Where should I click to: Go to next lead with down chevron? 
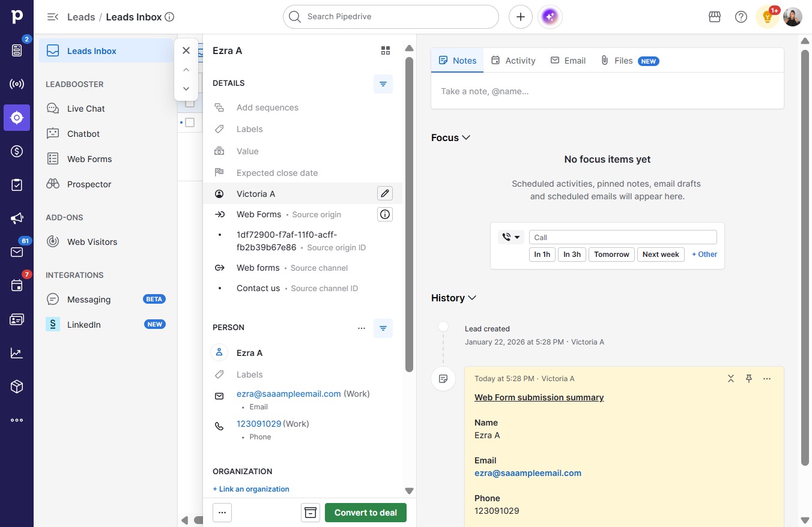click(x=186, y=89)
